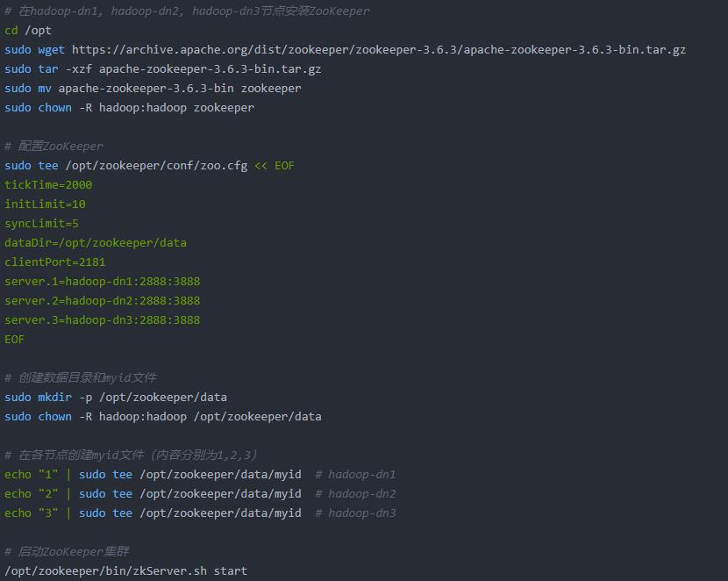Click the /opt/zookeeper/conf/zoo.cfg path
The image size is (728, 581).
click(156, 166)
